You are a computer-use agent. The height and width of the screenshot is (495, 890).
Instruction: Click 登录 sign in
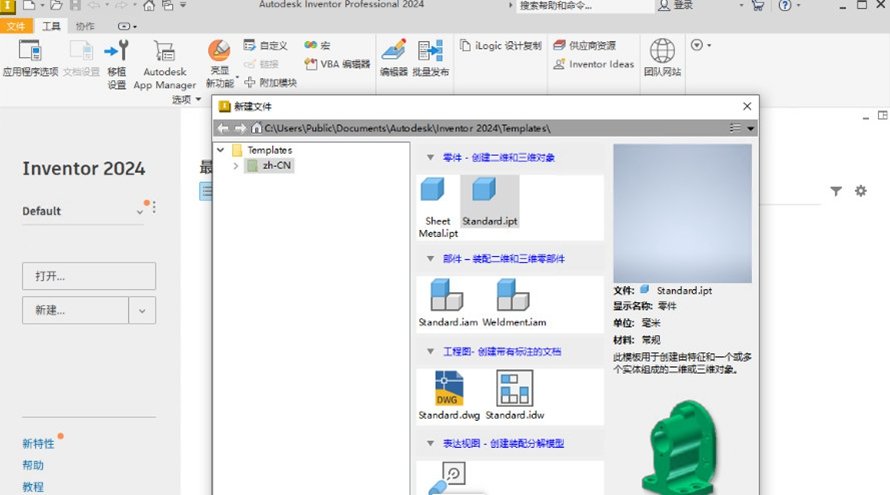(675, 6)
